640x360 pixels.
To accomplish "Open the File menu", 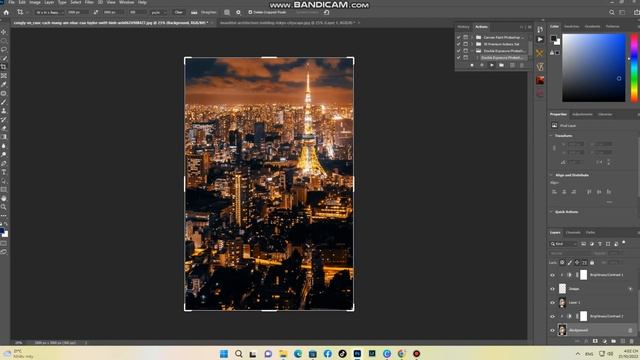I will [x=11, y=2].
